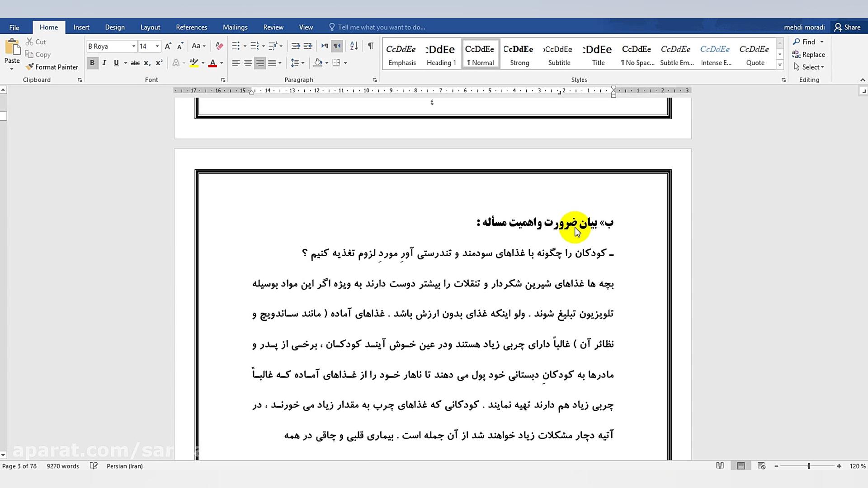Image resolution: width=868 pixels, height=488 pixels.
Task: Open the Styles gallery more arrow
Action: 779,65
